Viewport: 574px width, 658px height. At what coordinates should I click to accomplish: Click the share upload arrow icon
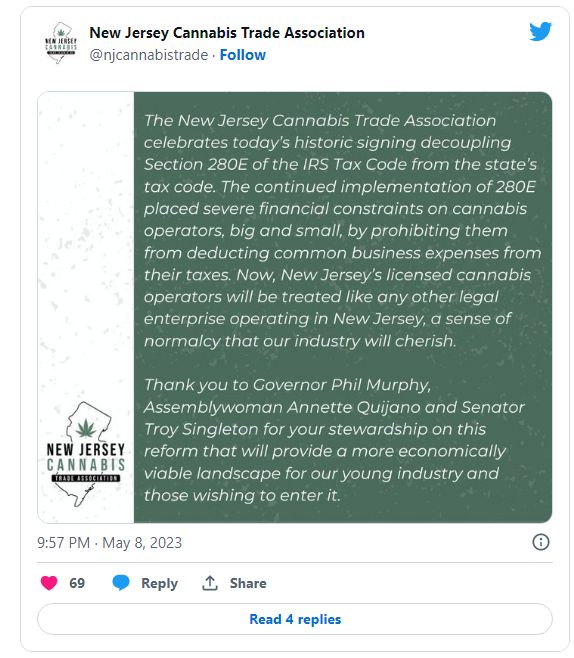[210, 583]
